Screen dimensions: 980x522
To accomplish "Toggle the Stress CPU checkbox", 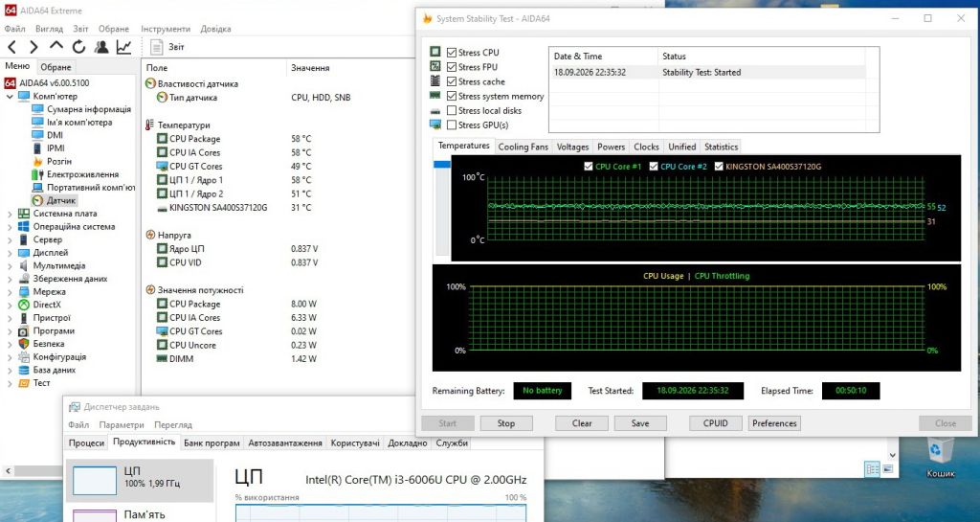I will pyautogui.click(x=452, y=53).
